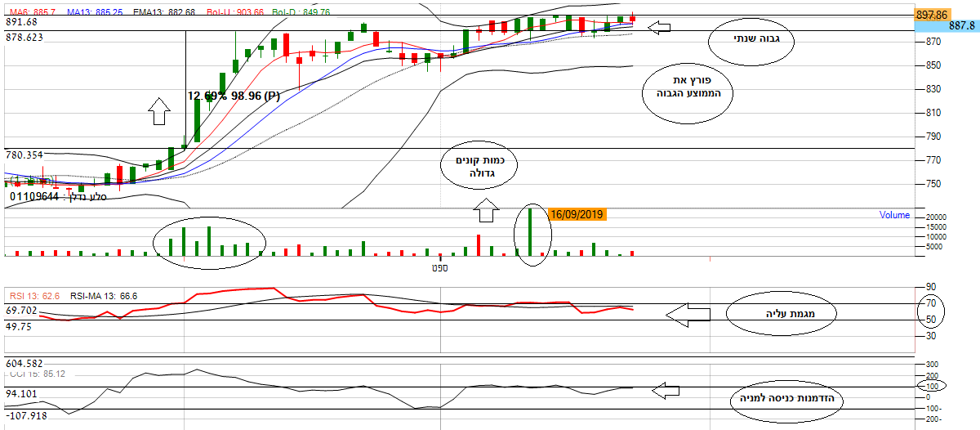Click the up arrow beside the 12.69% label

(160, 110)
